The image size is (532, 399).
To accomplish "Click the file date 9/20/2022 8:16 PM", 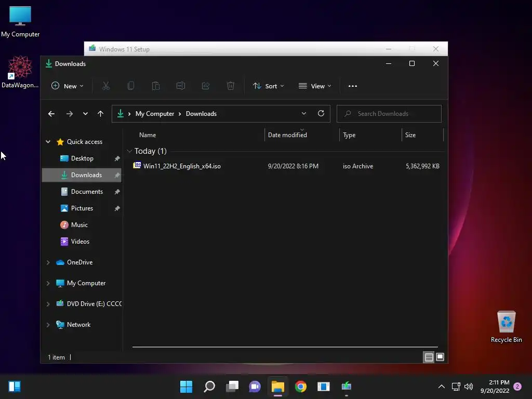I will pyautogui.click(x=293, y=166).
